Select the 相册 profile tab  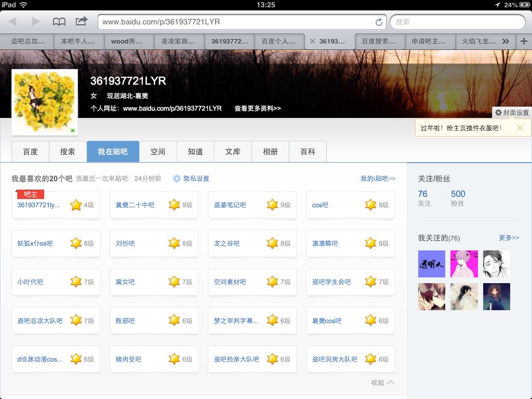[x=270, y=152]
